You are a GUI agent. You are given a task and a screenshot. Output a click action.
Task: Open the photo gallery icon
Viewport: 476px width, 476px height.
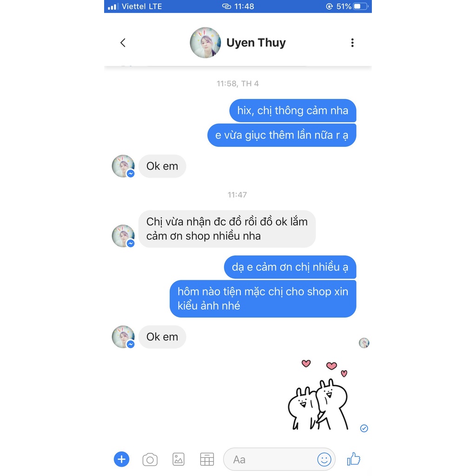coord(178,459)
